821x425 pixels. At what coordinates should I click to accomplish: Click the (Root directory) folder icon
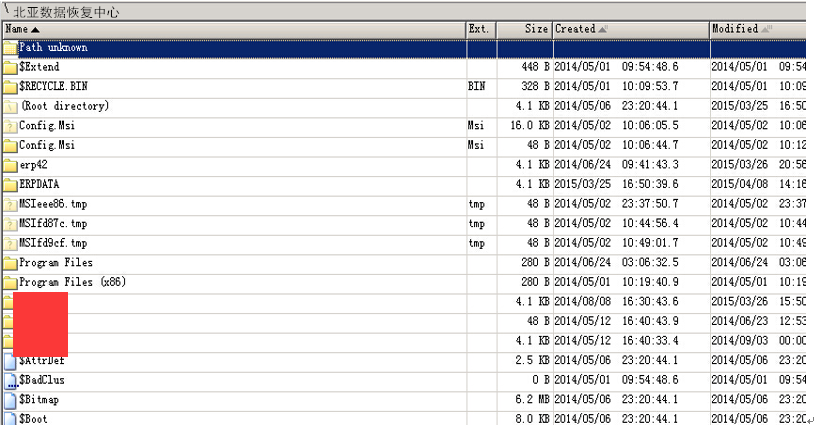point(10,107)
